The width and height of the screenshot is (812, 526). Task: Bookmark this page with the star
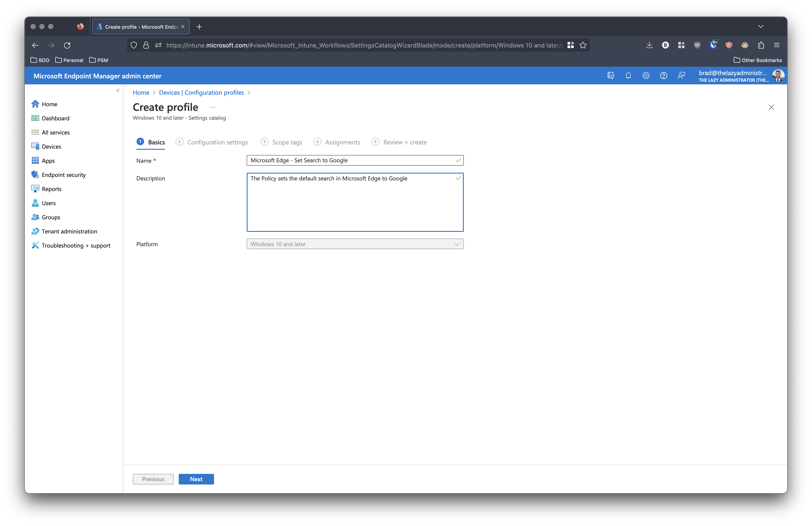coord(583,45)
